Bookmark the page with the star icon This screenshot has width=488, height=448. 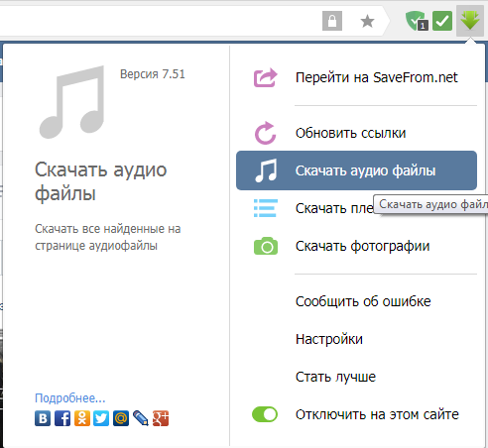367,22
